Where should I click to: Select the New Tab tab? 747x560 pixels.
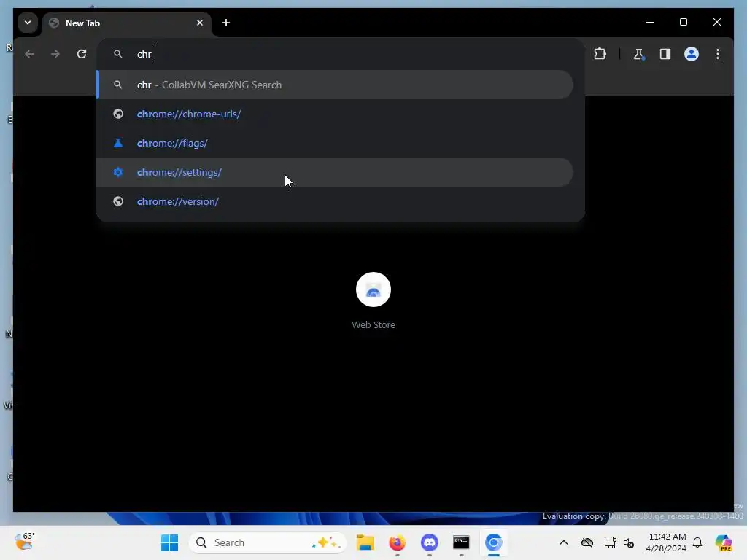tap(126, 23)
